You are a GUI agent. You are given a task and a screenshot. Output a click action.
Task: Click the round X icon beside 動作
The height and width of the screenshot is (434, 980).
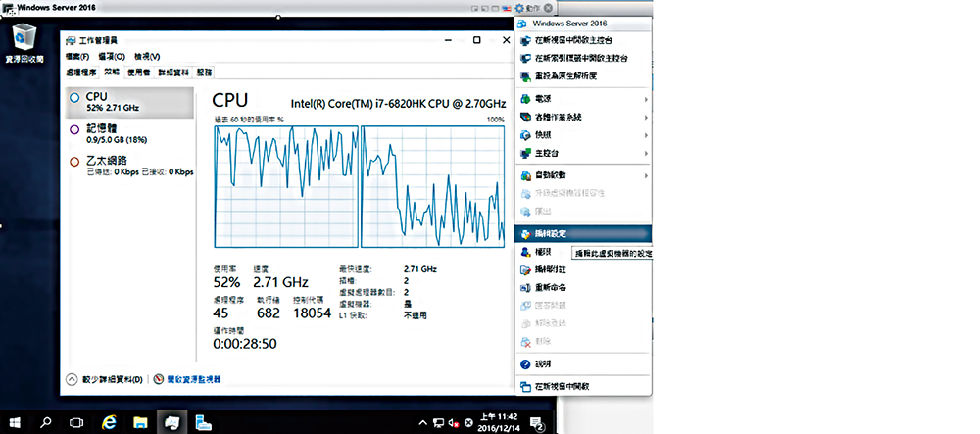click(x=548, y=8)
